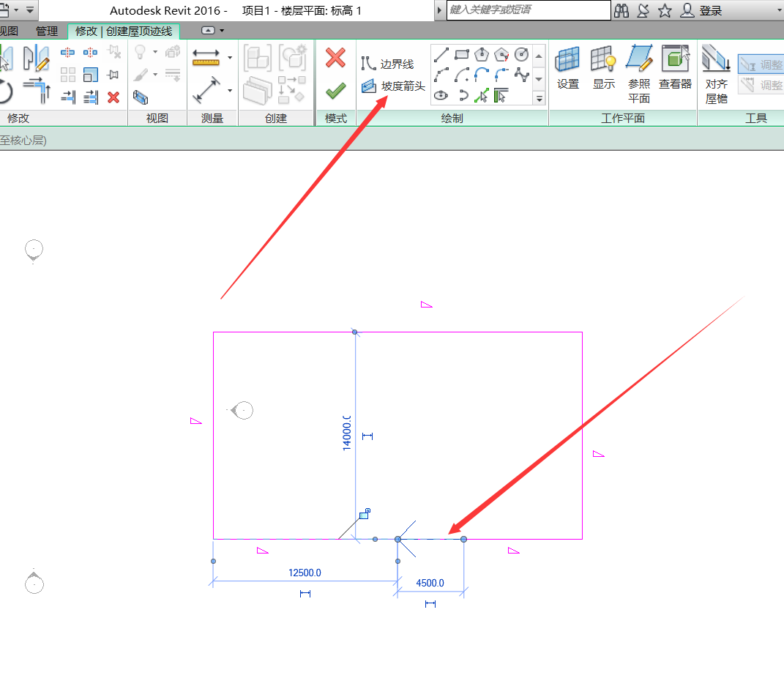Select the Line draw tool

[x=441, y=54]
